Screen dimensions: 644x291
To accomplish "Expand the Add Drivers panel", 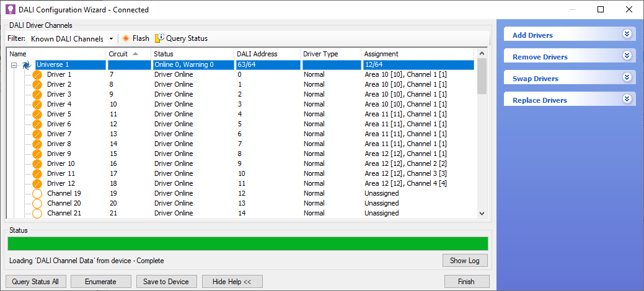I will (627, 35).
